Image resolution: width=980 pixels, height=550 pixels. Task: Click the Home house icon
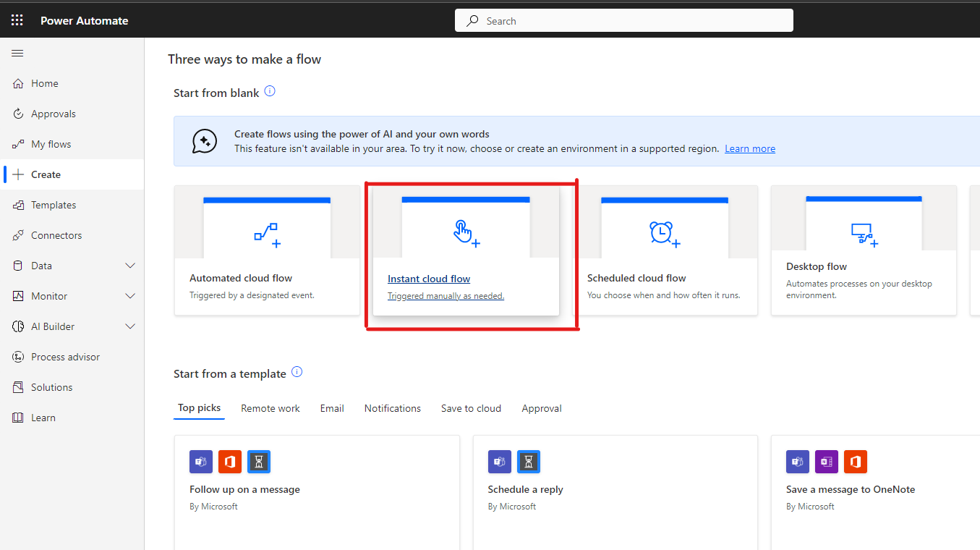18,83
